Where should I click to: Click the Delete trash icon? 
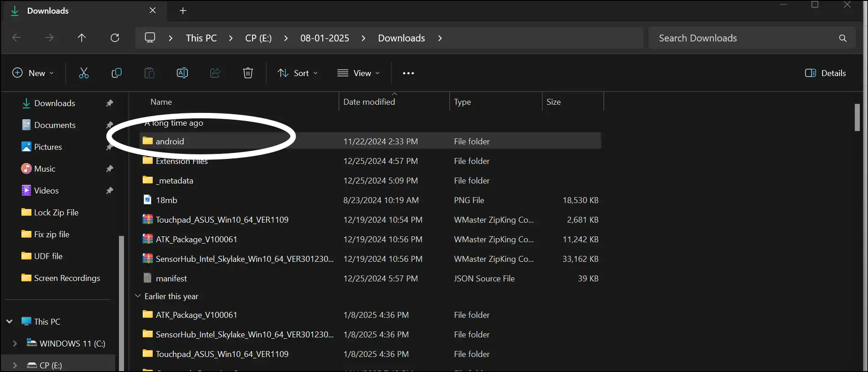248,73
